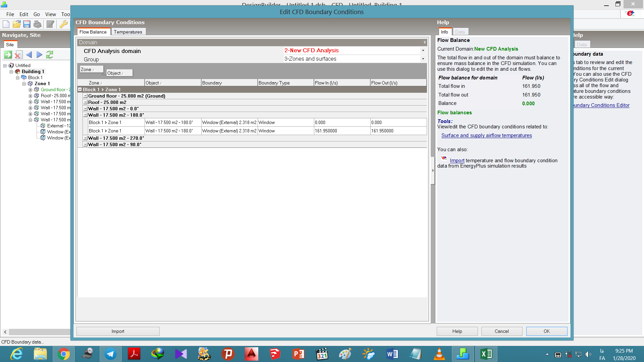Screen dimensions: 644x362
Task: Open the Group dropdown arrow
Action: pos(423,59)
